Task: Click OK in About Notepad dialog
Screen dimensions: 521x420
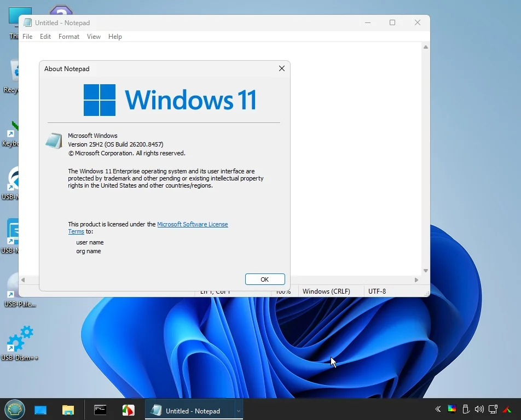Action: tap(265, 279)
